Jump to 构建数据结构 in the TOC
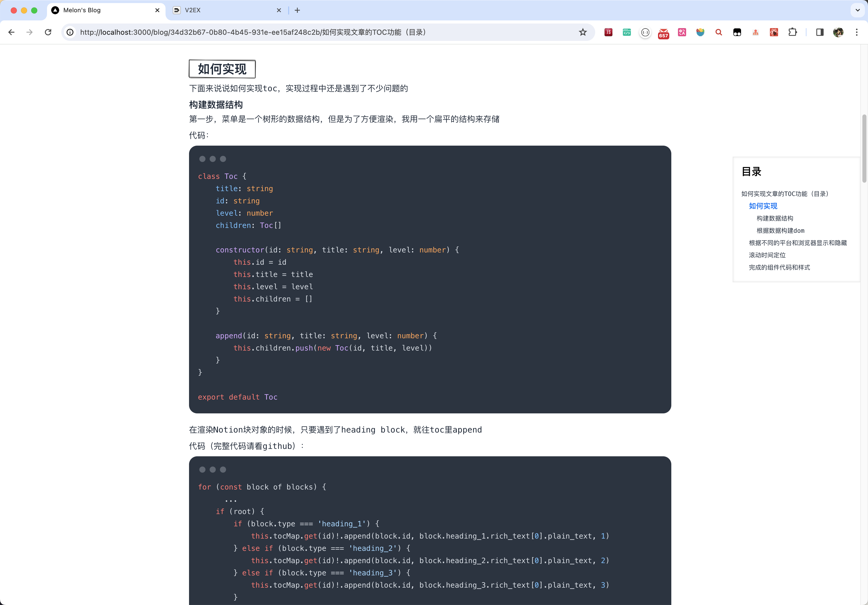Screen dimensions: 868x605 775,218
